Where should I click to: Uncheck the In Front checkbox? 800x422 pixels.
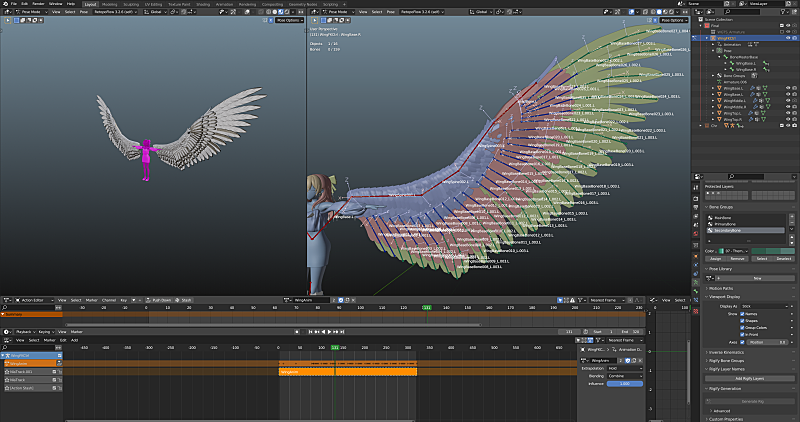pos(742,334)
